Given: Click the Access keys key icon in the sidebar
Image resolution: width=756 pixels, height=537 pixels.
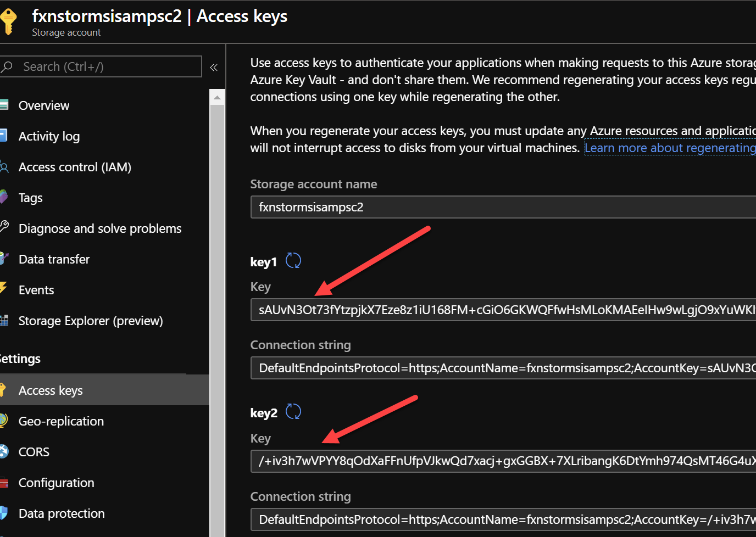Looking at the screenshot, I should 3,390.
